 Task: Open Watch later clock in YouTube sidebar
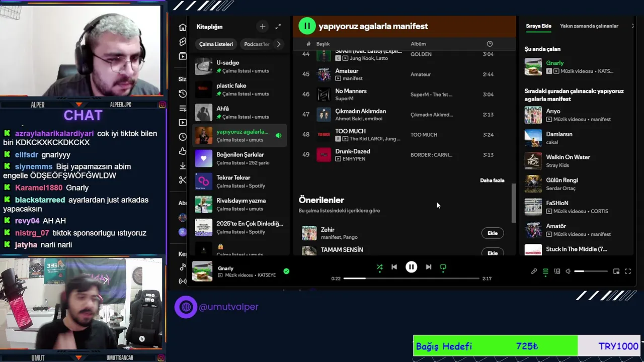(183, 137)
